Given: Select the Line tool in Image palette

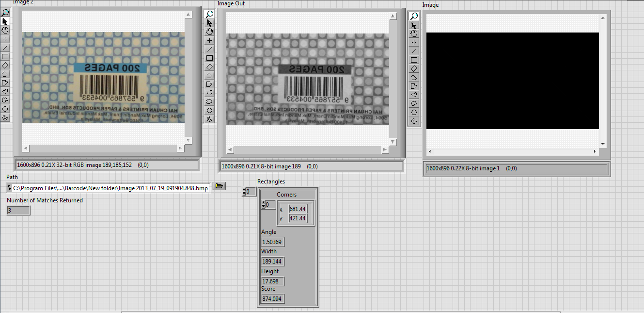Looking at the screenshot, I should [x=414, y=51].
